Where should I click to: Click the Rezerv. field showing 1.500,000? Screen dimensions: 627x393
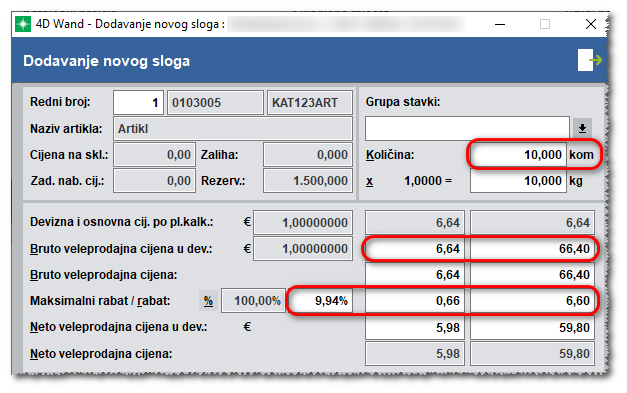click(x=308, y=181)
